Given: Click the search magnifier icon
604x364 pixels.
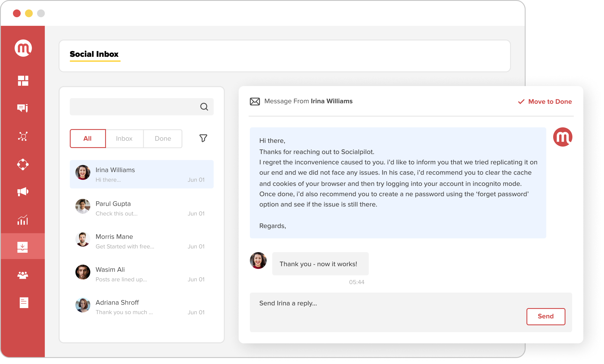Looking at the screenshot, I should pyautogui.click(x=204, y=107).
